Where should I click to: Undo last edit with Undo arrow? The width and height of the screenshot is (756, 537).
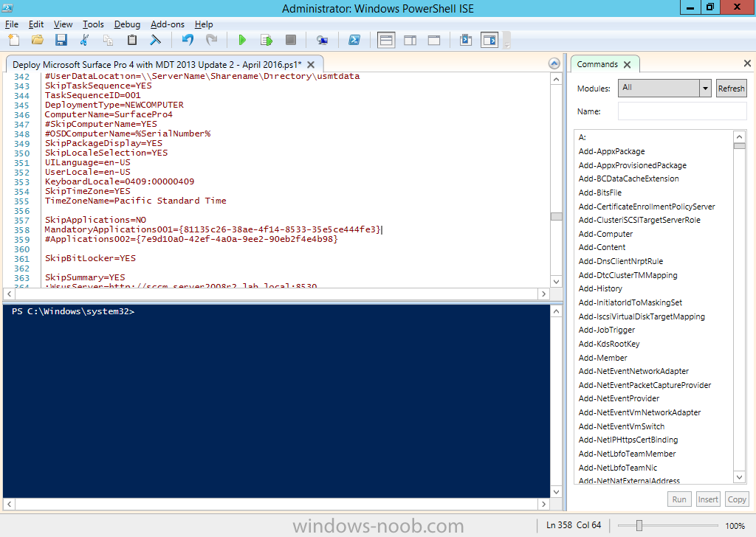click(188, 40)
